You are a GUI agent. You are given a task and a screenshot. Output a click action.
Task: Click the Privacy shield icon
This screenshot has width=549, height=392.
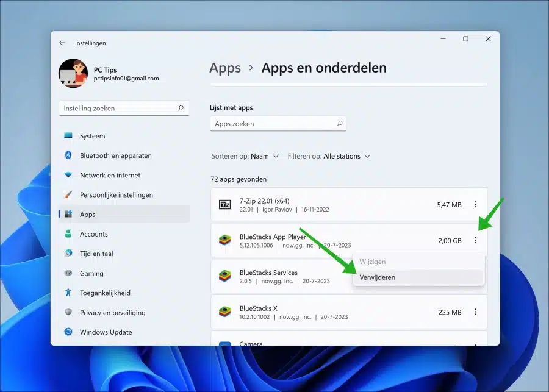click(x=68, y=312)
